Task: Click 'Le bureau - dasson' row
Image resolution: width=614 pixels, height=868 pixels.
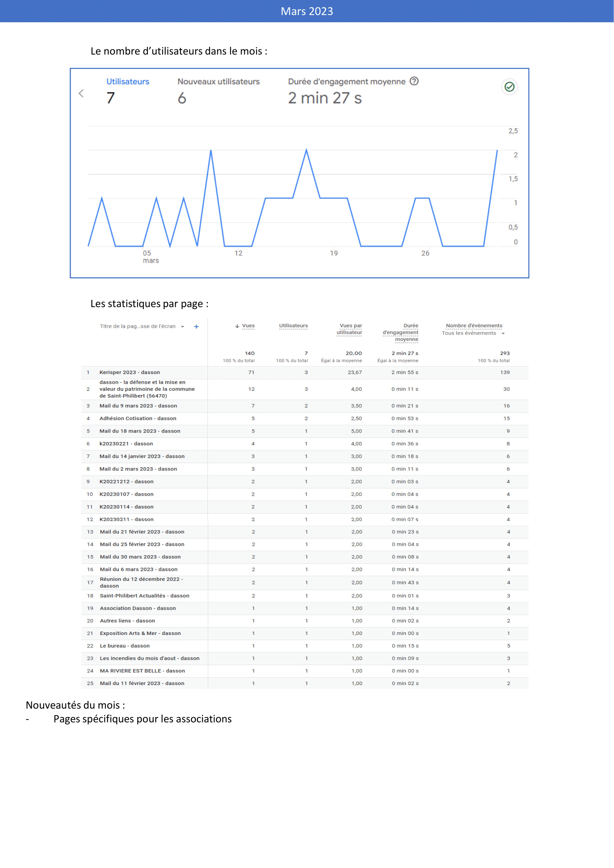Action: tap(305, 646)
